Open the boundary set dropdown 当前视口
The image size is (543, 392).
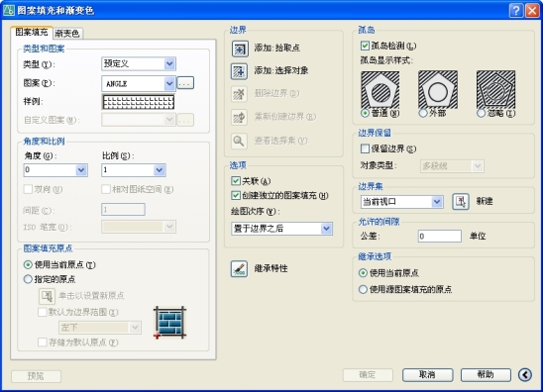click(401, 201)
